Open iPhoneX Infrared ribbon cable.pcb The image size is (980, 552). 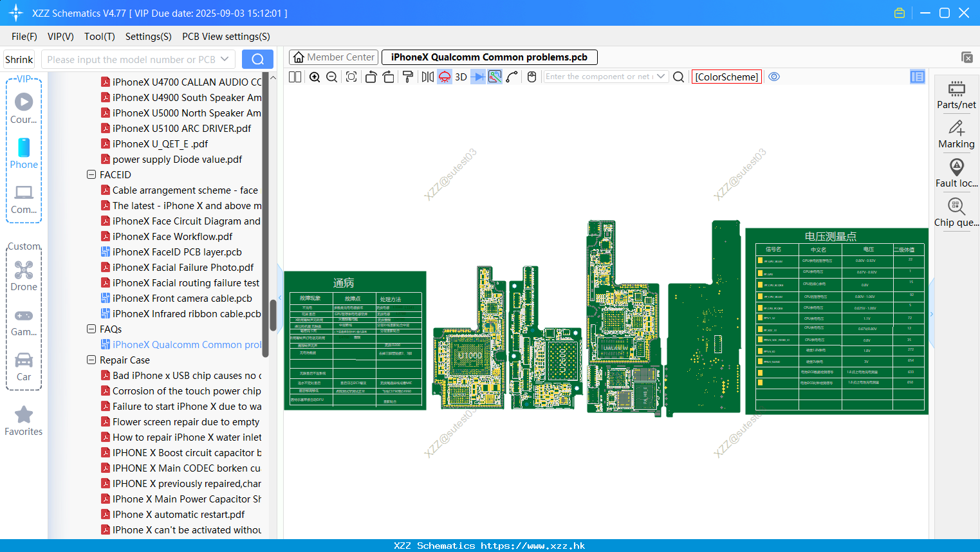coord(181,313)
